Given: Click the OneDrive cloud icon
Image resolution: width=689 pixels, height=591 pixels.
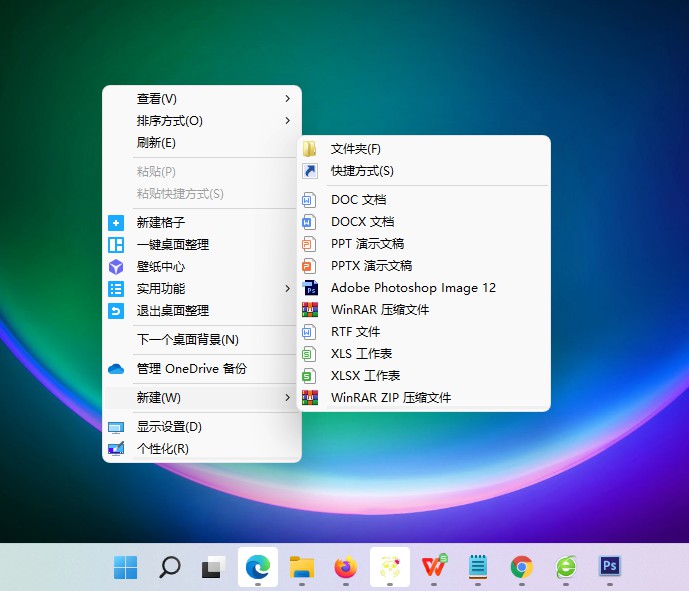Looking at the screenshot, I should click(116, 369).
